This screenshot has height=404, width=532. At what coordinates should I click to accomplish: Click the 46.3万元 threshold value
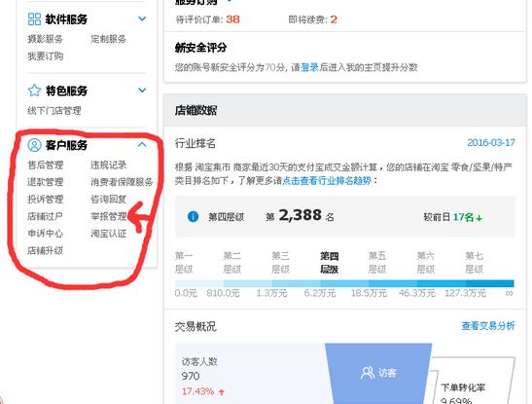point(417,293)
